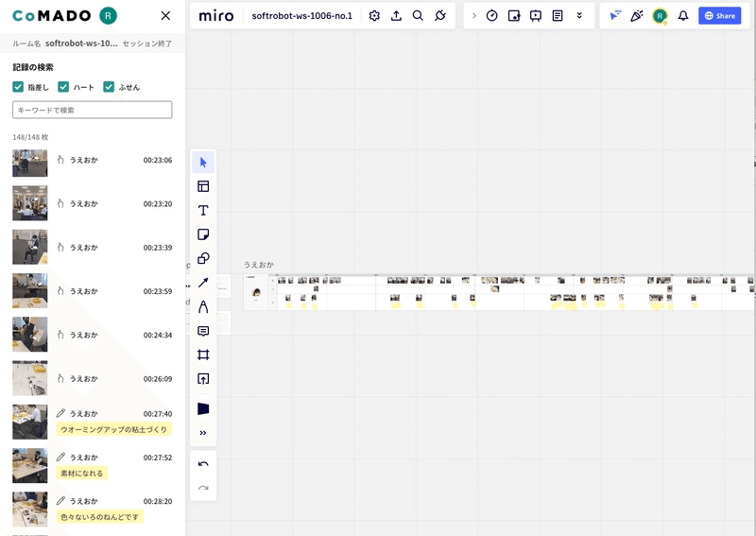Viewport: 756px width, 536px height.
Task: Select sticky note 色々ないろのねんどです
Action: [100, 517]
